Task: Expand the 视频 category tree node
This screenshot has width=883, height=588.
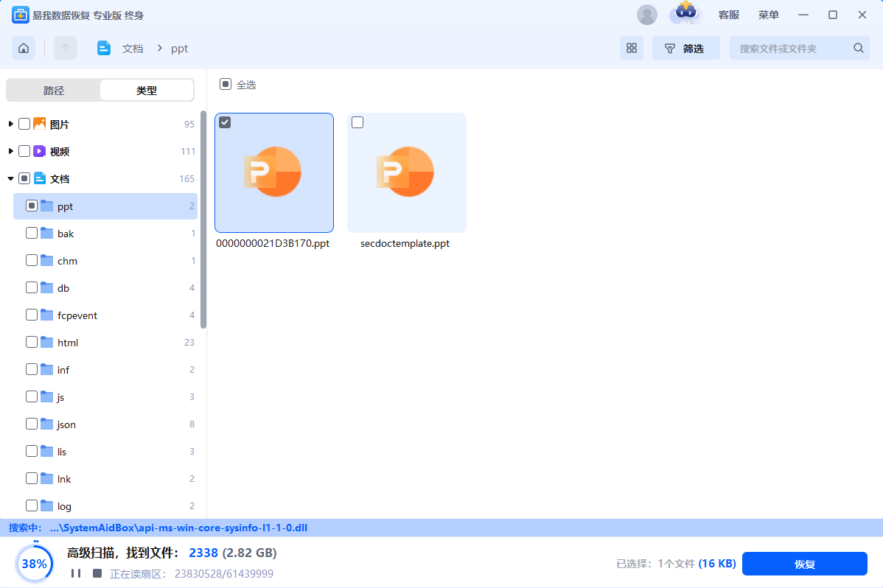Action: pyautogui.click(x=11, y=151)
